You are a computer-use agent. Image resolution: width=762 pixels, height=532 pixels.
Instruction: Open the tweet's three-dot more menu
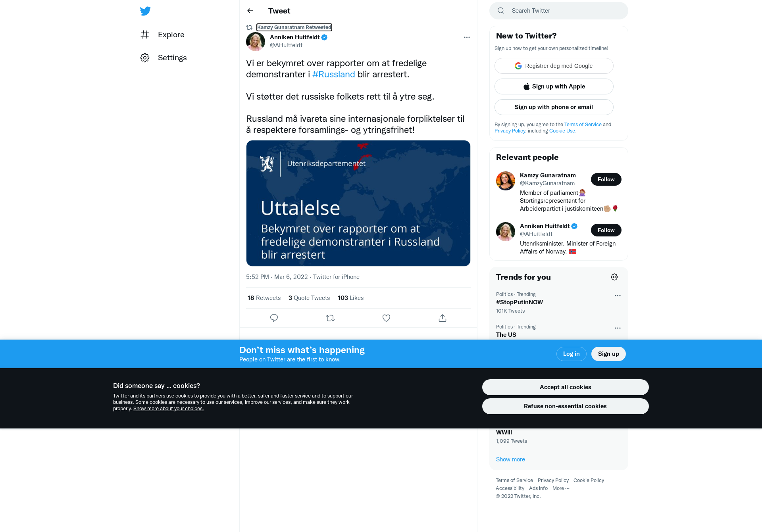[x=467, y=37]
